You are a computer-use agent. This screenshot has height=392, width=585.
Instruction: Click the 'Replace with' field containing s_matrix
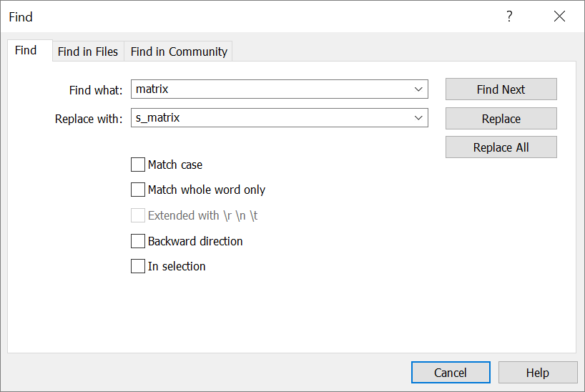click(270, 118)
